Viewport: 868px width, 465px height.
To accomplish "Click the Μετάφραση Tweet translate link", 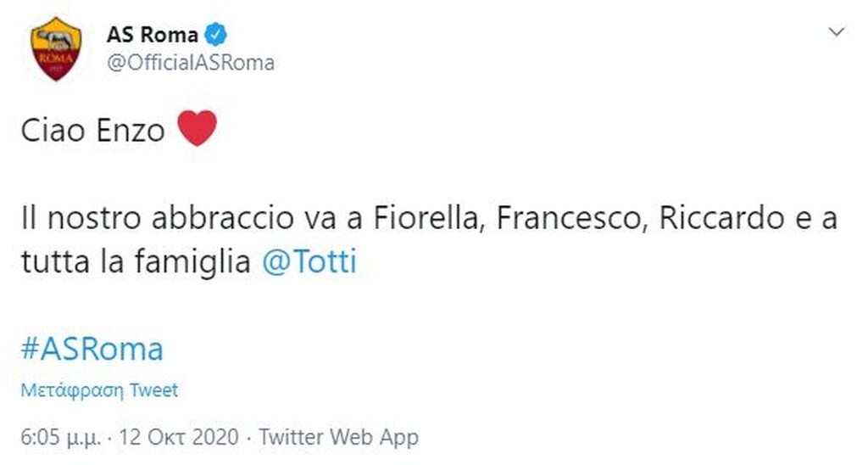I will (x=100, y=390).
